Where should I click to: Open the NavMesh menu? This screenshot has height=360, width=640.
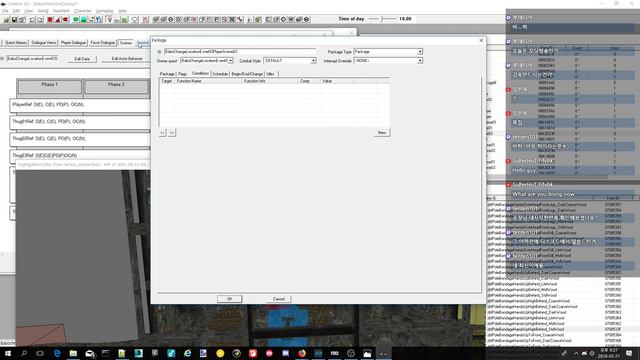(x=61, y=11)
